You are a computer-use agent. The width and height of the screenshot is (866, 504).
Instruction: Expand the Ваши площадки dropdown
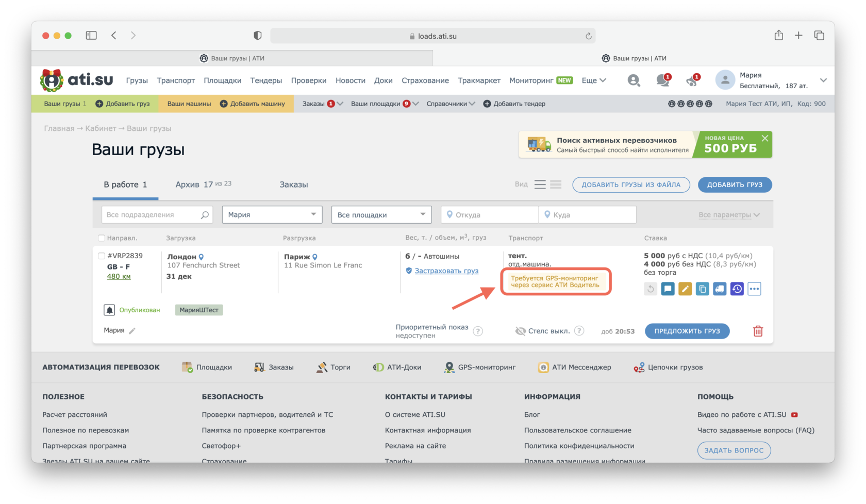(x=385, y=104)
